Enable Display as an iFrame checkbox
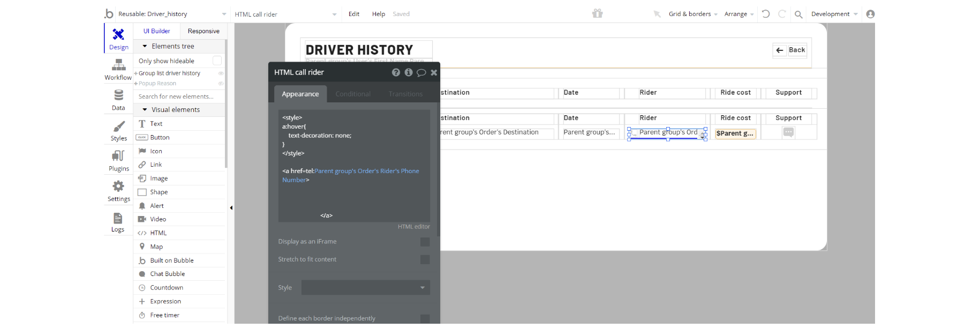This screenshot has width=980, height=328. [425, 242]
